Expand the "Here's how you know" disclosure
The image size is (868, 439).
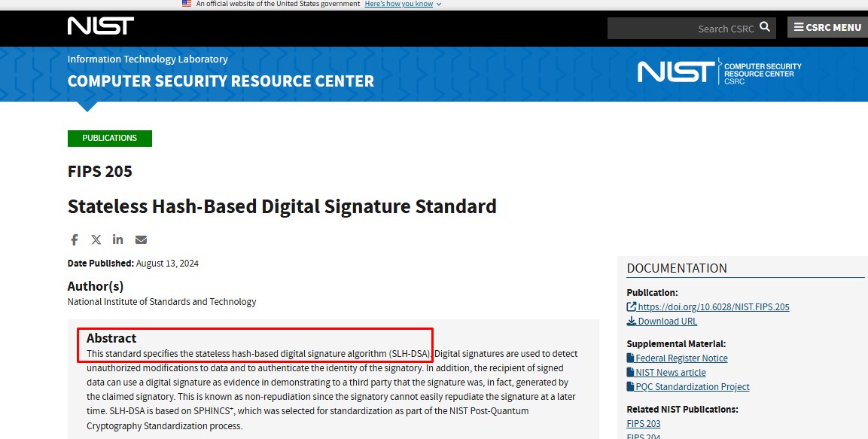pos(403,4)
